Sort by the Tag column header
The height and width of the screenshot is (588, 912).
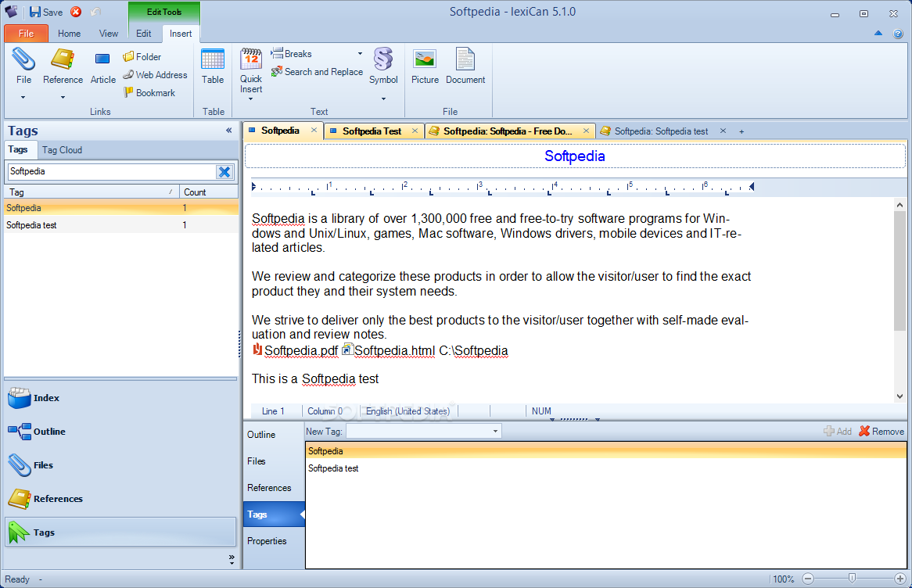coord(92,192)
